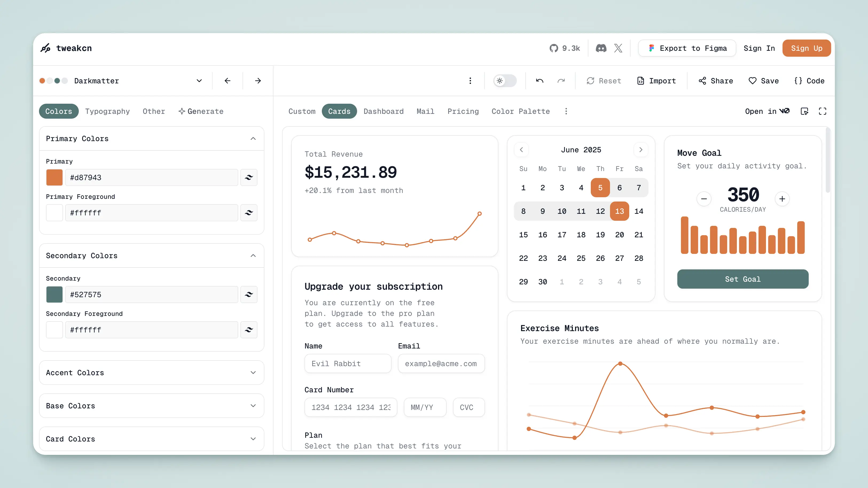The width and height of the screenshot is (868, 488).
Task: Switch to the Dashboard preview tab
Action: pyautogui.click(x=384, y=111)
